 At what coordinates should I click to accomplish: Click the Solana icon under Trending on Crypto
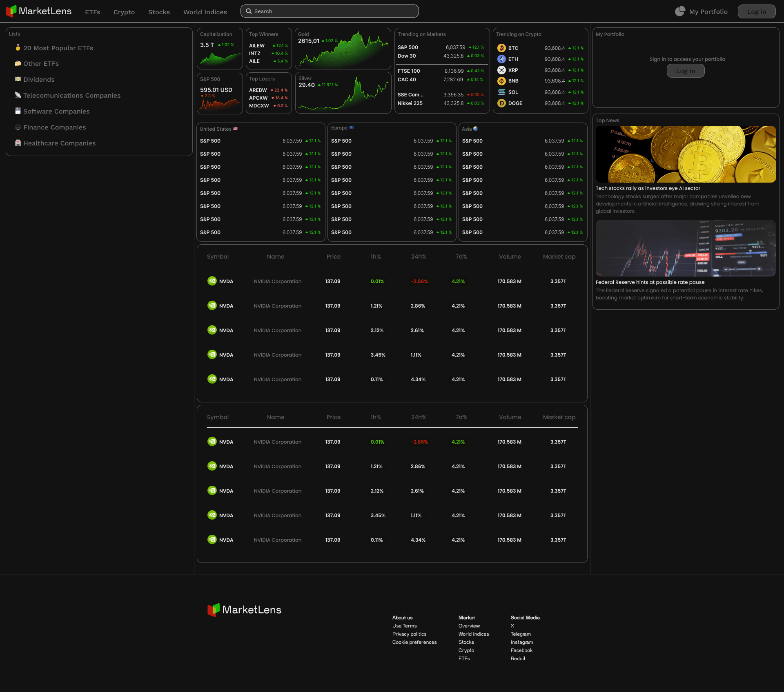click(x=501, y=92)
